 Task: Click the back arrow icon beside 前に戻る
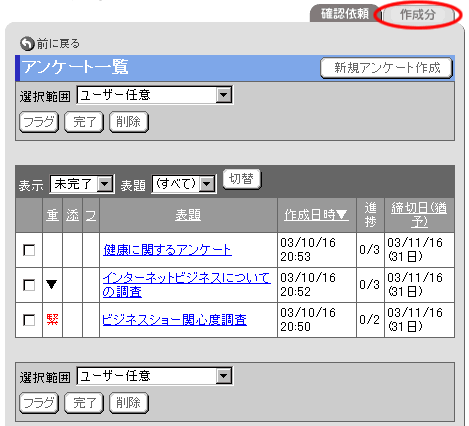(x=27, y=43)
